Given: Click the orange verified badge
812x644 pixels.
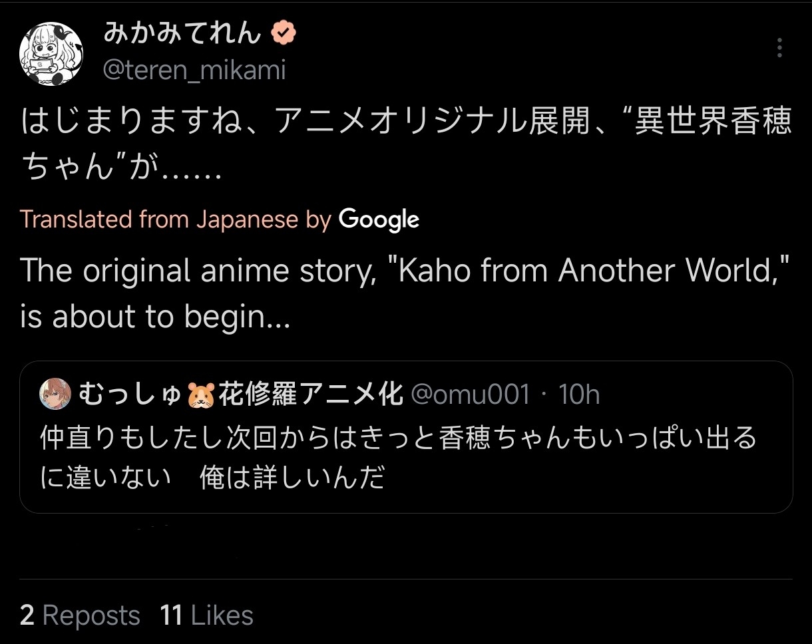Looking at the screenshot, I should (x=284, y=32).
